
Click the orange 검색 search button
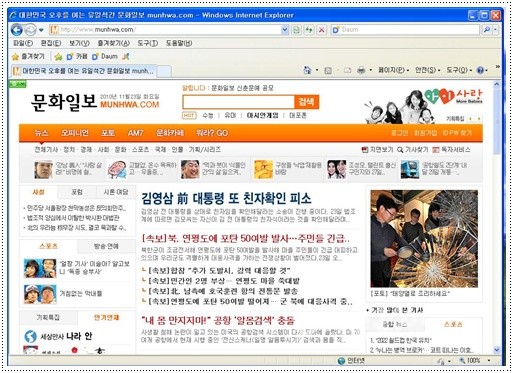[x=306, y=102]
